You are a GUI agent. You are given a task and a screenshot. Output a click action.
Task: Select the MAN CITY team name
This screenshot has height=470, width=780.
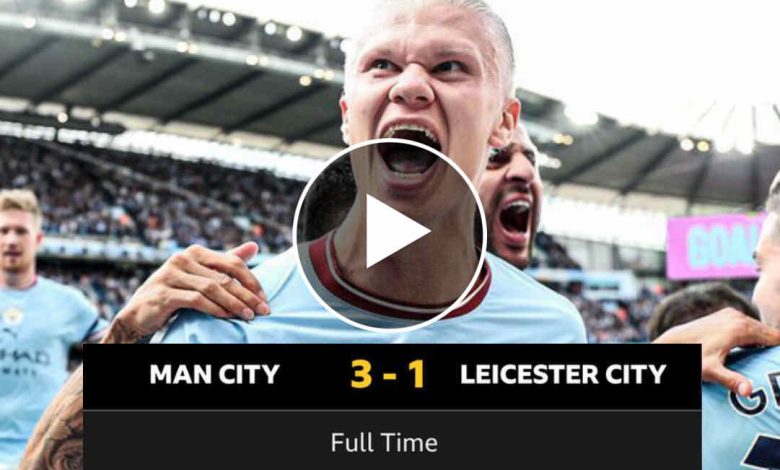(x=214, y=375)
